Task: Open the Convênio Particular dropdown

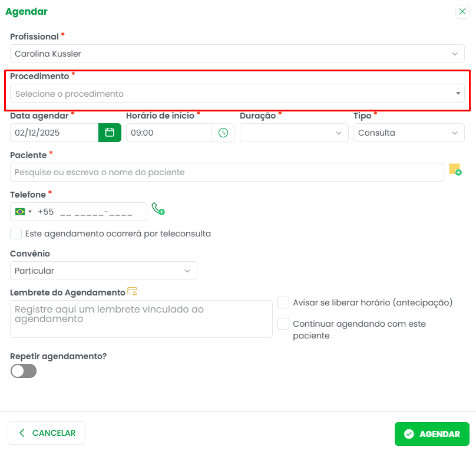Action: coord(104,271)
